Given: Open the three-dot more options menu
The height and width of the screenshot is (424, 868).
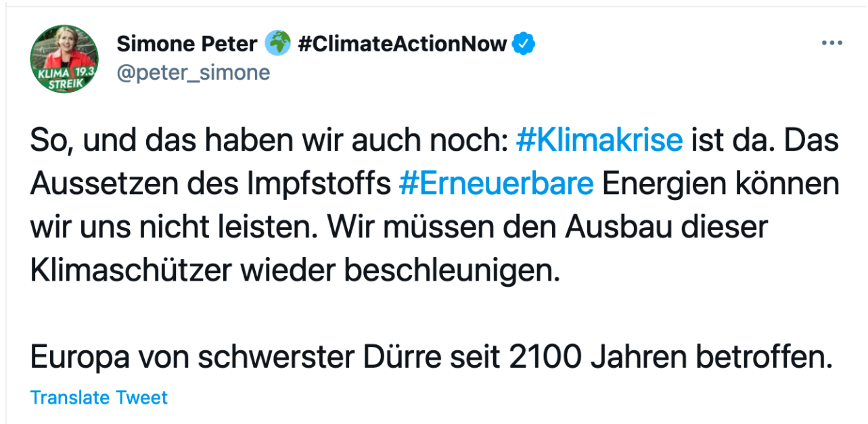Looking at the screenshot, I should (831, 43).
